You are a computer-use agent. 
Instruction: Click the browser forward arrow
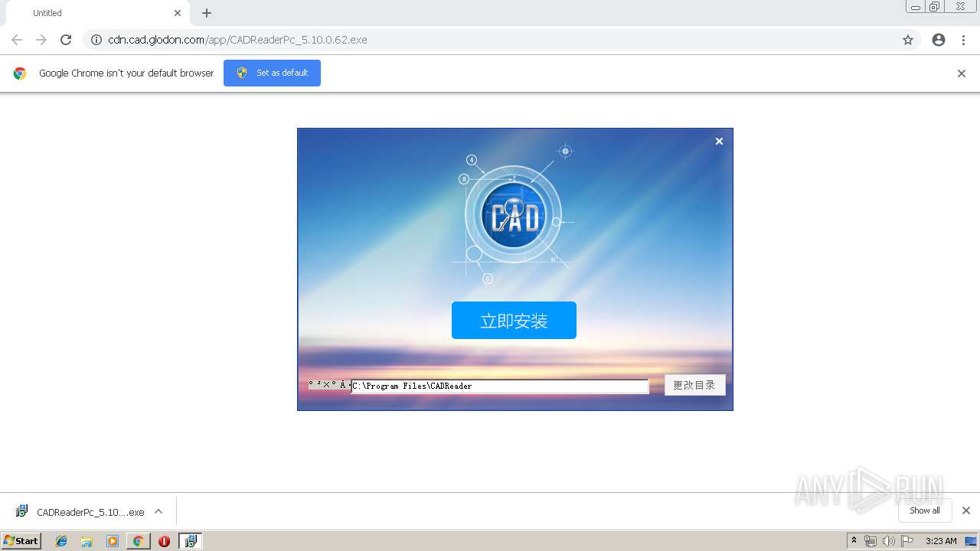coord(41,40)
